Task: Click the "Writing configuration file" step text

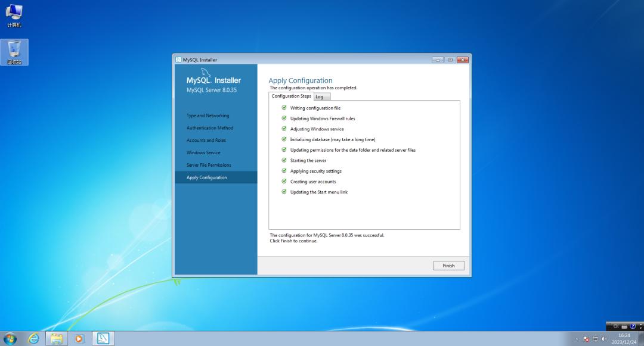Action: pyautogui.click(x=315, y=108)
